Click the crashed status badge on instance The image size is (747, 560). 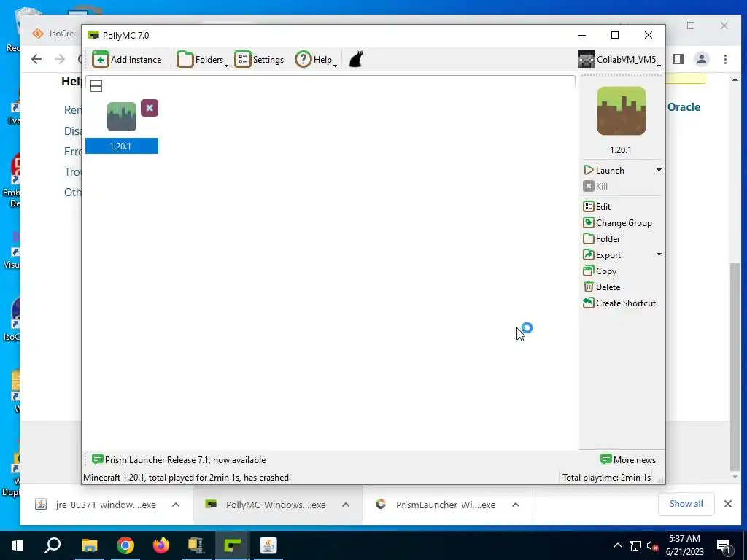click(150, 108)
